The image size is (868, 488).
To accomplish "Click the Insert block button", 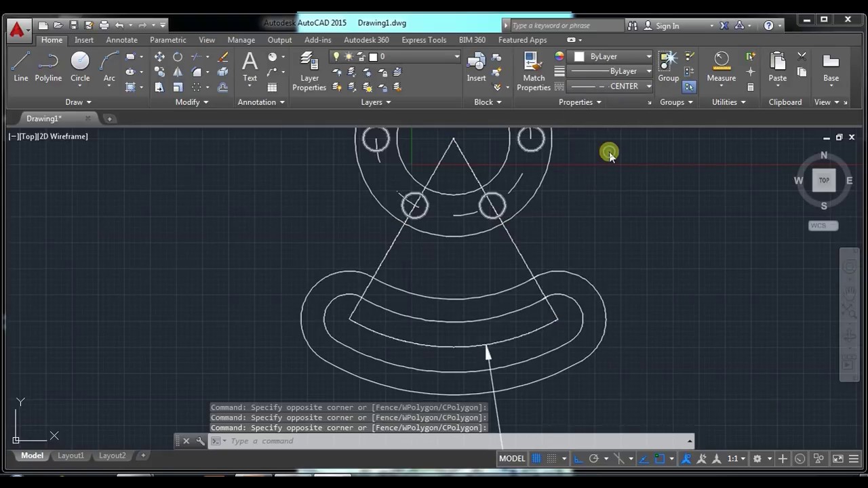I will 476,67.
